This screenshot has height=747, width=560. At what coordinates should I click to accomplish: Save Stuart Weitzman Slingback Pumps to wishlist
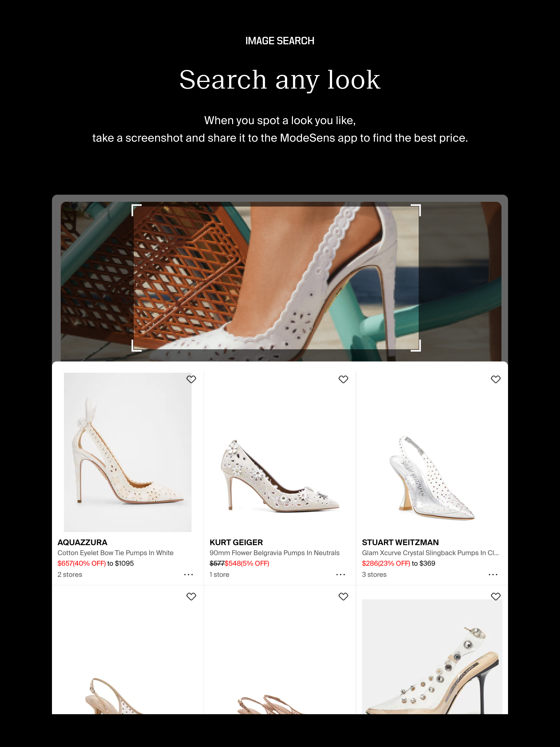tap(495, 379)
